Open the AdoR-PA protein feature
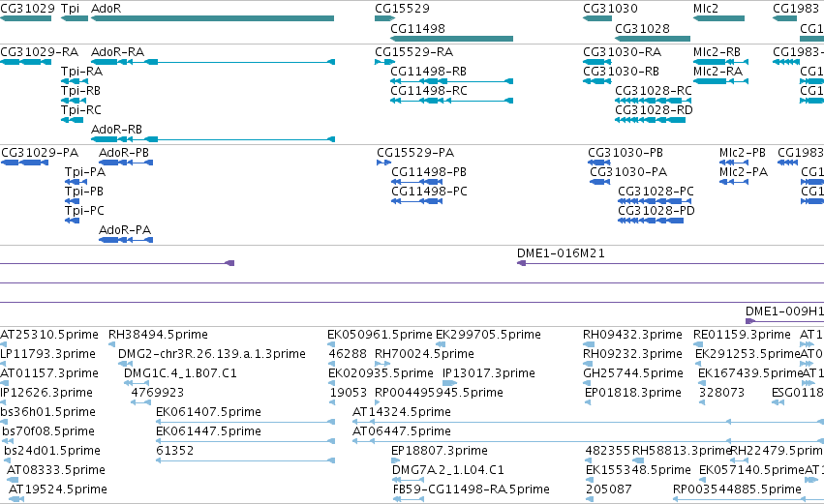This screenshot has height=504, width=824. 126,241
